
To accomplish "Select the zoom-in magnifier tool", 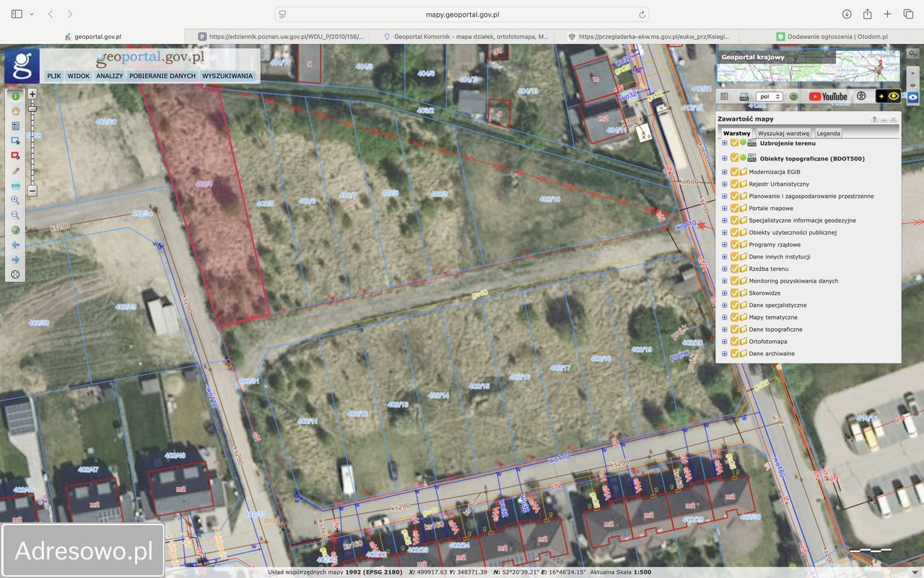I will click(x=15, y=200).
